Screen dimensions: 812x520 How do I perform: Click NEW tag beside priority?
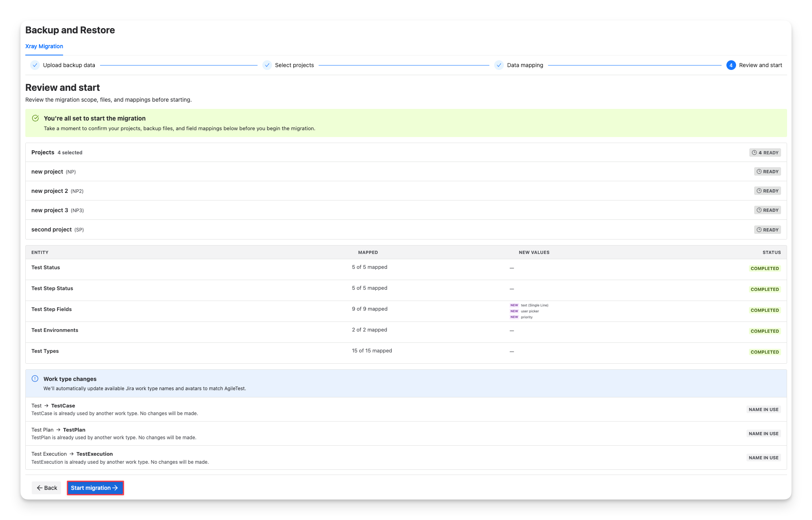click(514, 317)
